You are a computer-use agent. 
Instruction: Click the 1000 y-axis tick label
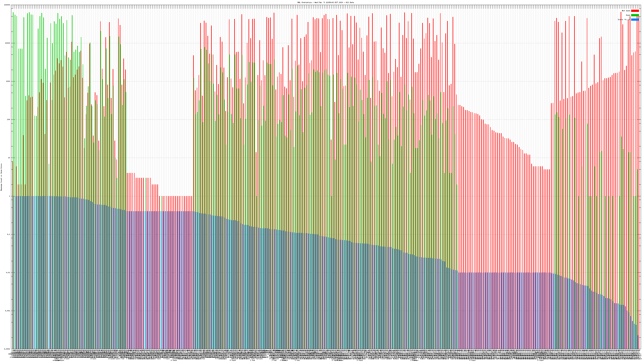(8, 81)
